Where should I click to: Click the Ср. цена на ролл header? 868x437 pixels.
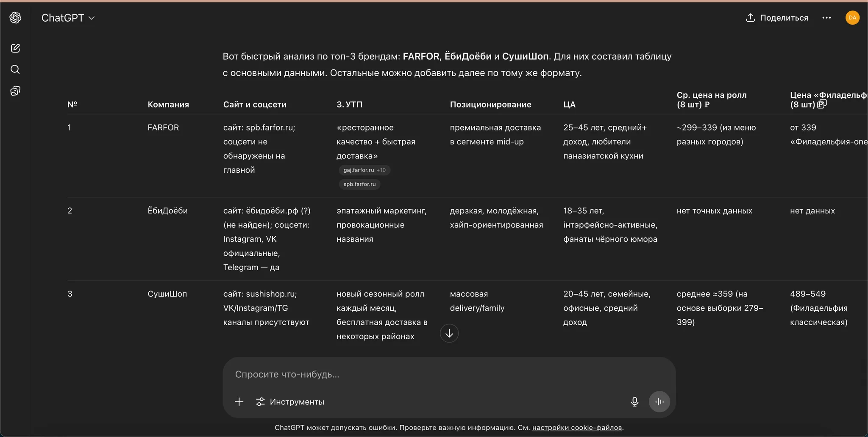pos(712,100)
